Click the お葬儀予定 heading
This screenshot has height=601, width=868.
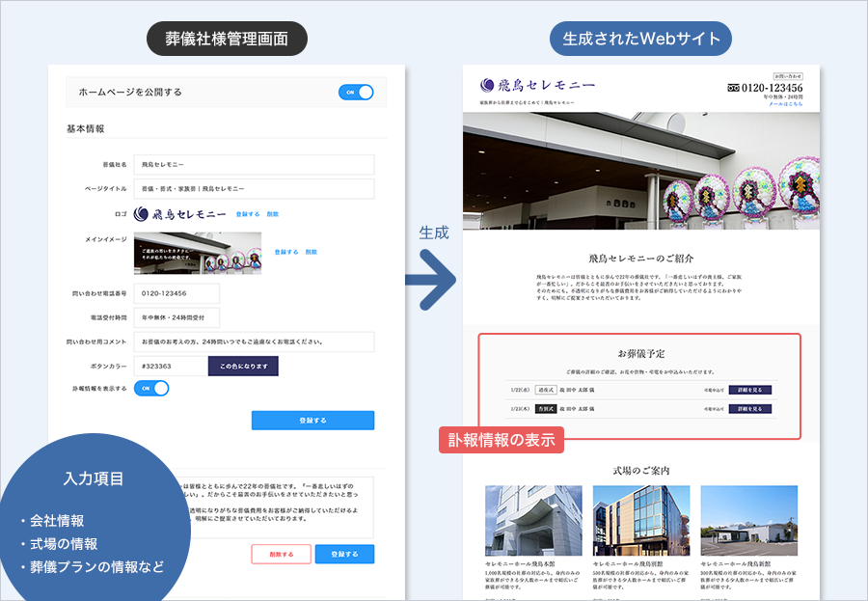pyautogui.click(x=641, y=353)
